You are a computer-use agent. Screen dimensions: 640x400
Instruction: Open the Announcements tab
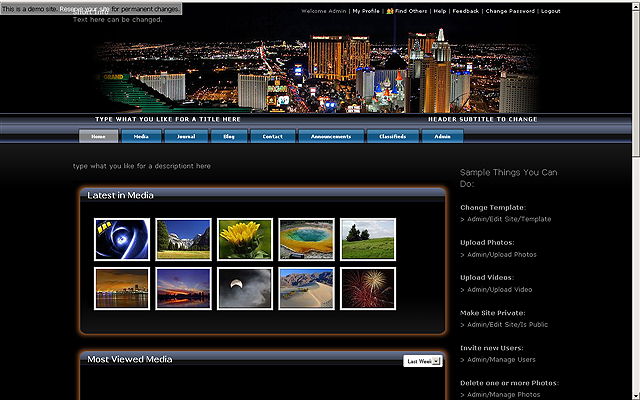tap(331, 136)
